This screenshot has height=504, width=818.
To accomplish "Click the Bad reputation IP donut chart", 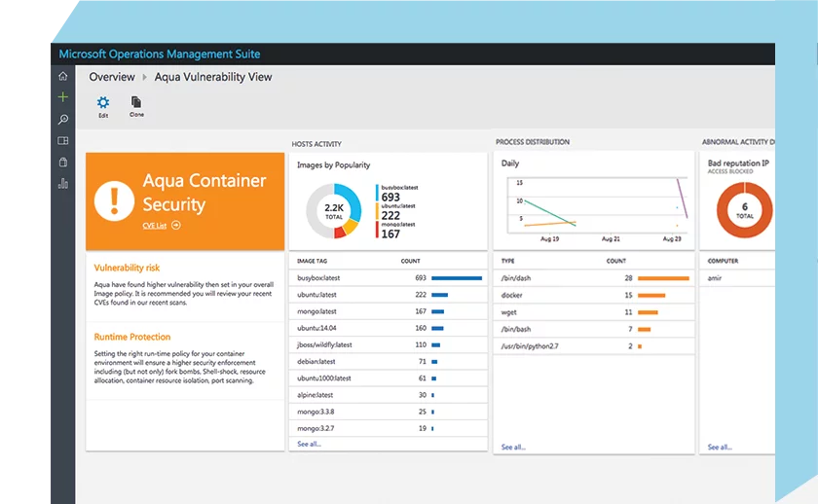I will pos(744,209).
